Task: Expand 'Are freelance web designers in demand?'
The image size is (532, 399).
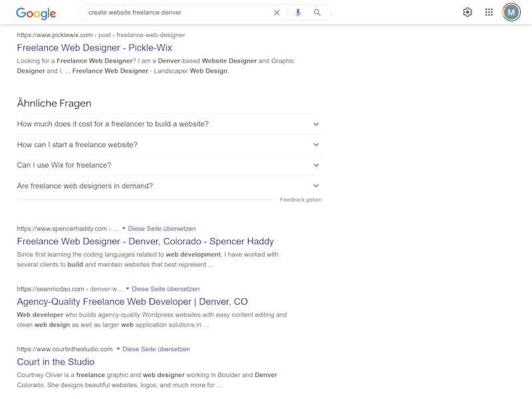Action: point(169,186)
